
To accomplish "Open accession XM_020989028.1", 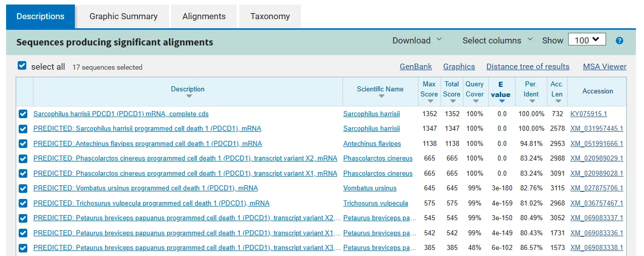I will click(x=596, y=174).
